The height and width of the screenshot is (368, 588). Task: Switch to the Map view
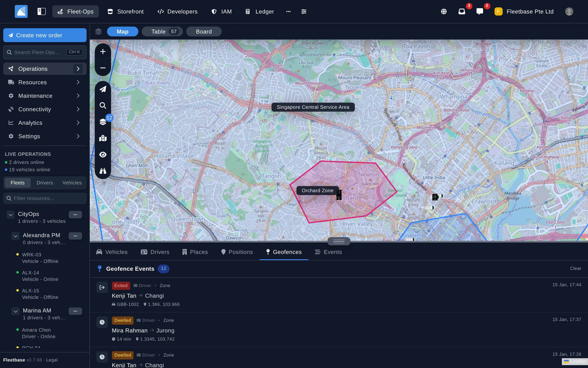tap(122, 31)
